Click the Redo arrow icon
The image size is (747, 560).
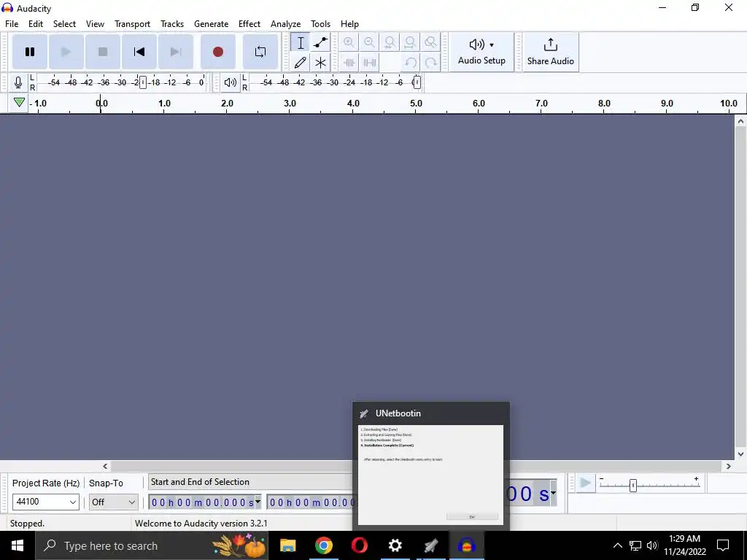click(x=430, y=63)
